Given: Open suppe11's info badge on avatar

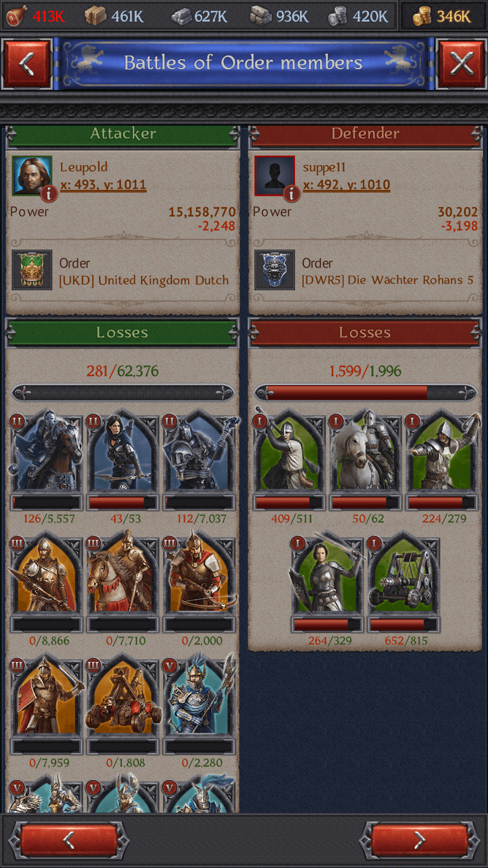Looking at the screenshot, I should pos(291,193).
